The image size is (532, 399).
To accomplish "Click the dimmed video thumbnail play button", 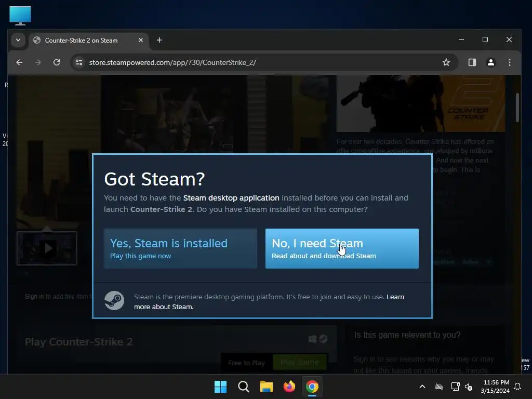I will (47, 248).
